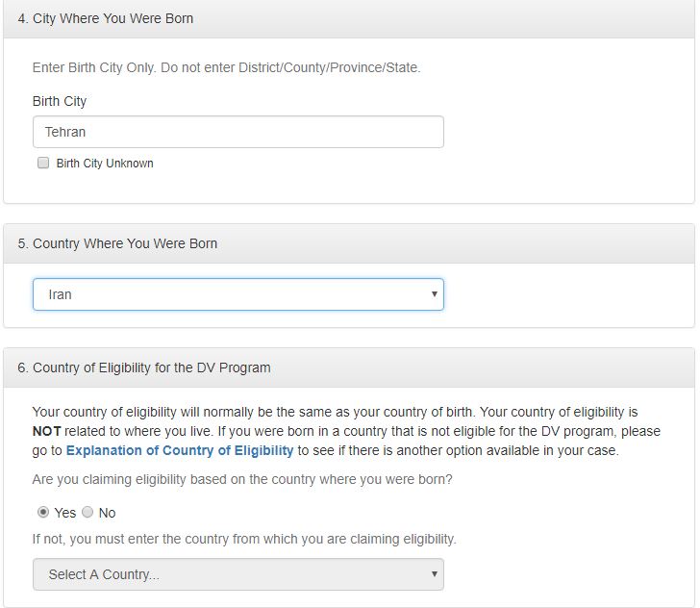Click '6. Country of Eligibility for the DV Program' header

point(144,367)
